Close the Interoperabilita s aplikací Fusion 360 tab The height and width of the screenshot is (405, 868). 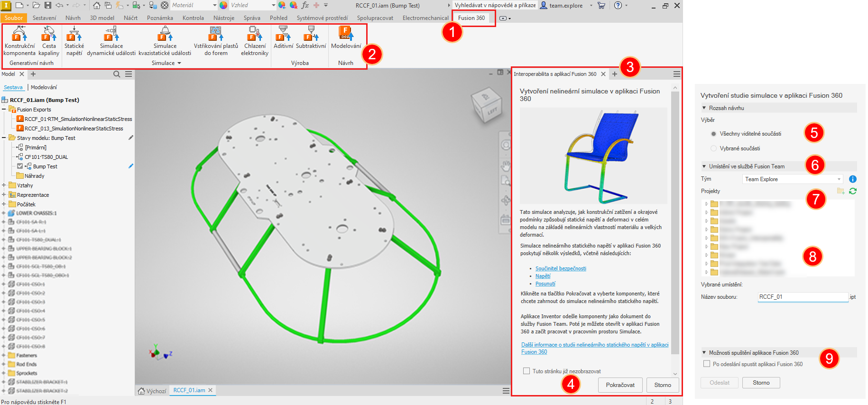tap(603, 74)
